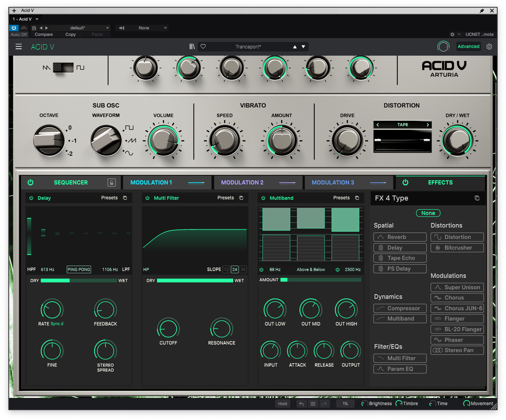Viewport: 506px width, 420px height.
Task: Redo the last edit
Action: point(324,404)
